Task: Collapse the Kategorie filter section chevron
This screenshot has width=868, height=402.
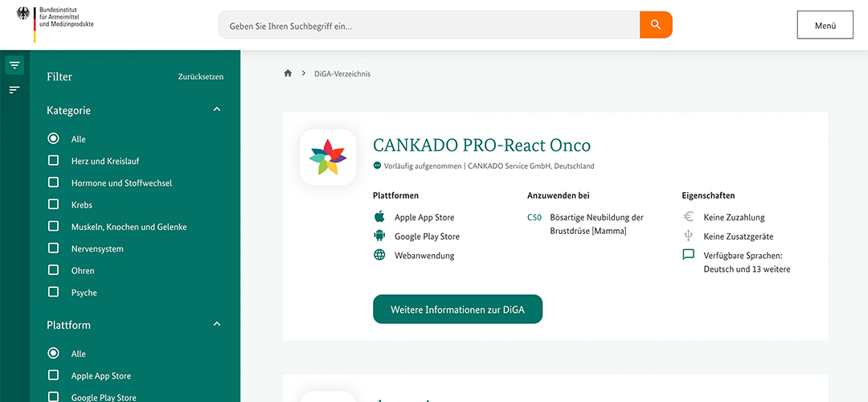Action: (x=217, y=109)
